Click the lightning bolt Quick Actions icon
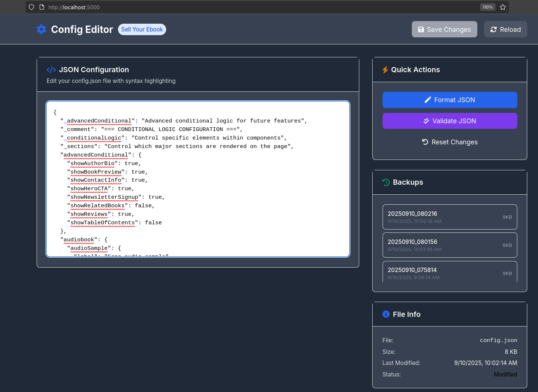 (x=385, y=70)
